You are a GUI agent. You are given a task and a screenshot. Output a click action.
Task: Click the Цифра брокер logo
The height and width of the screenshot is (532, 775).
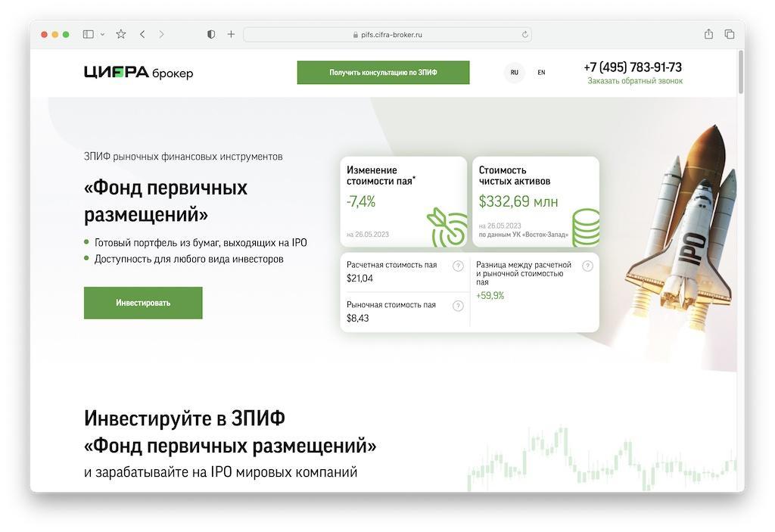pos(139,72)
